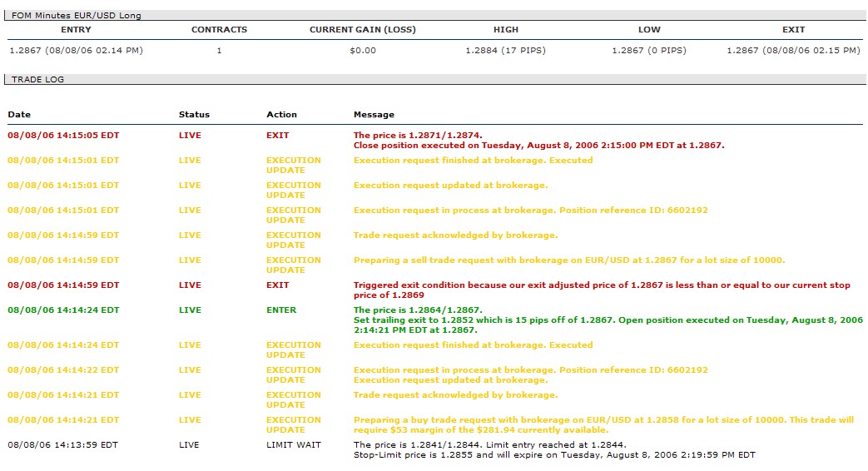Select the $0.00 current gain value
Viewport: 868px width, 471px height.
(x=362, y=51)
